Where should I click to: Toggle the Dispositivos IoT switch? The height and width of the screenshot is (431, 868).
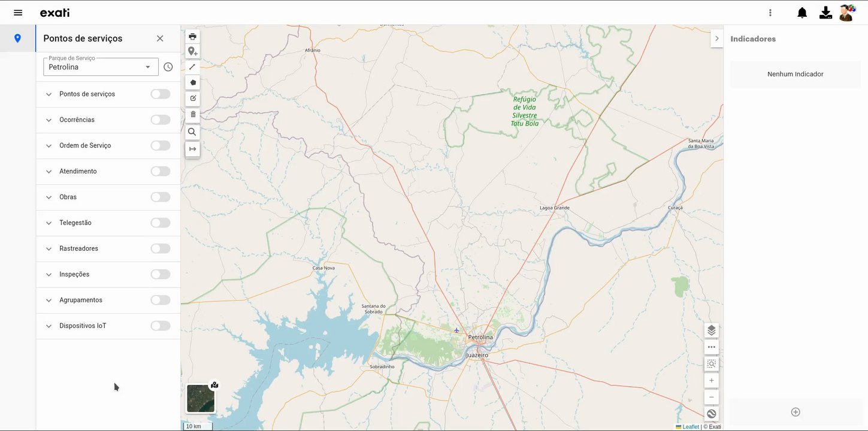pyautogui.click(x=161, y=326)
